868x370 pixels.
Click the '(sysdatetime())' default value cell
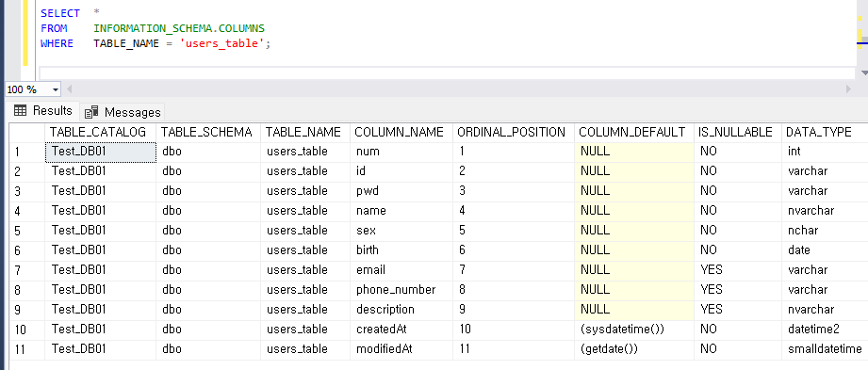point(634,330)
